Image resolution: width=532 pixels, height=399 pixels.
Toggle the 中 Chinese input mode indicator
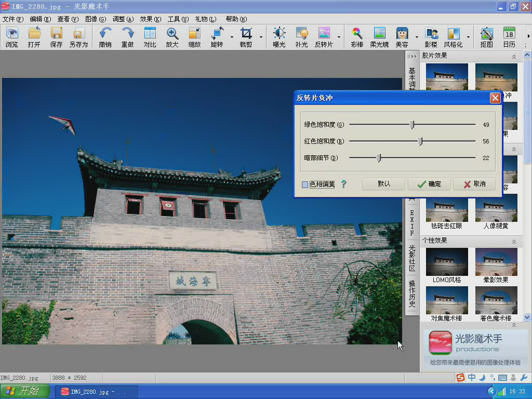(472, 377)
